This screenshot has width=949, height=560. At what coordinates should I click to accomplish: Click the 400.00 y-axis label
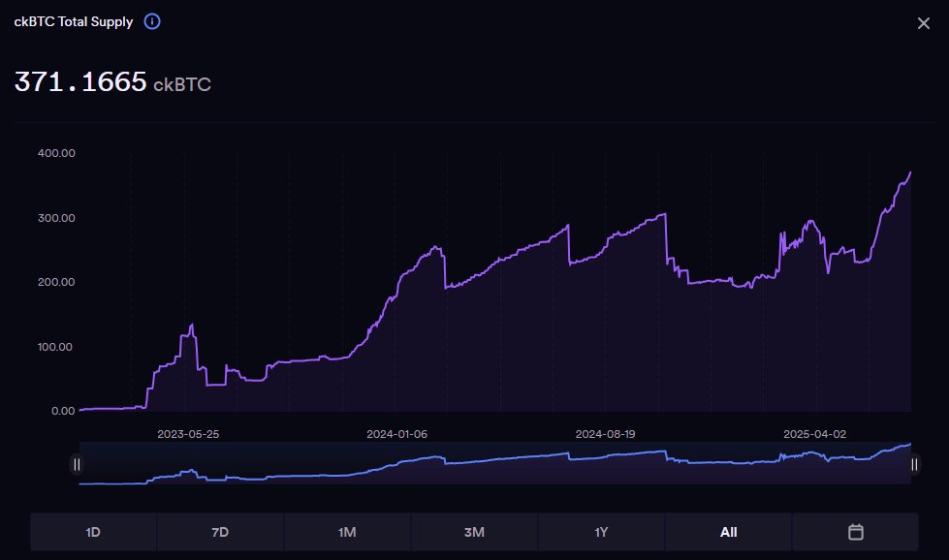point(56,153)
